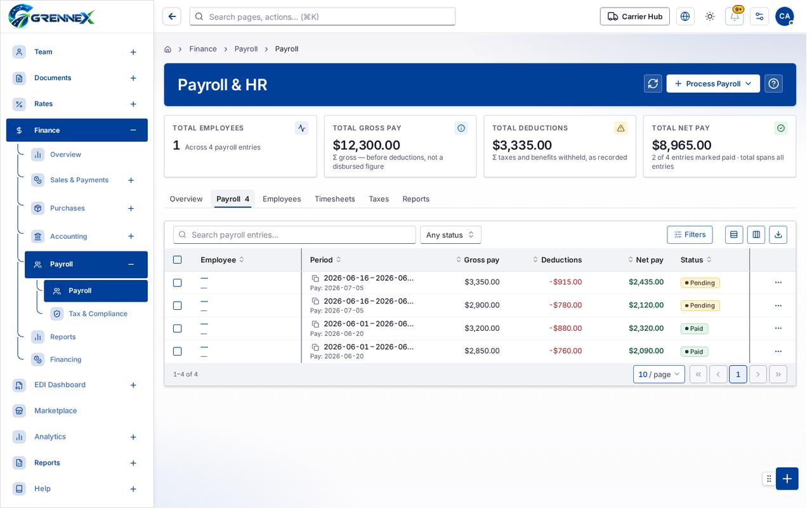The height and width of the screenshot is (508, 812).
Task: Open the column settings icon
Action: tap(756, 235)
